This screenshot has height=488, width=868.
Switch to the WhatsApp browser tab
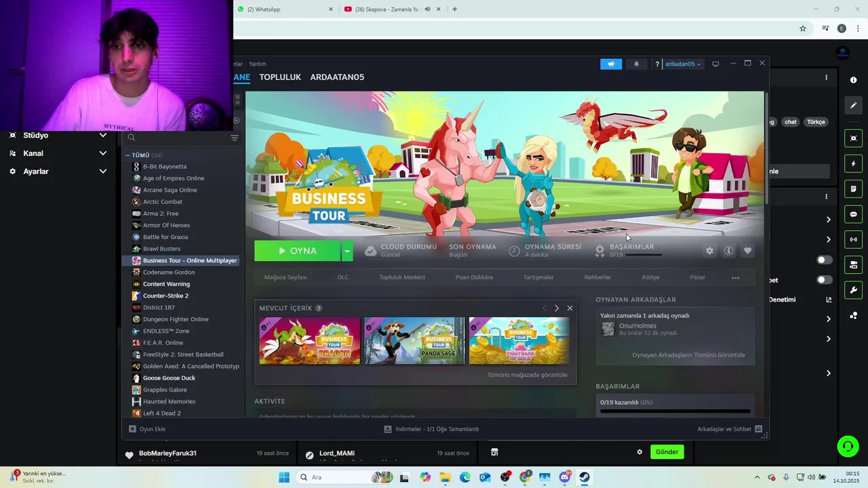point(285,9)
